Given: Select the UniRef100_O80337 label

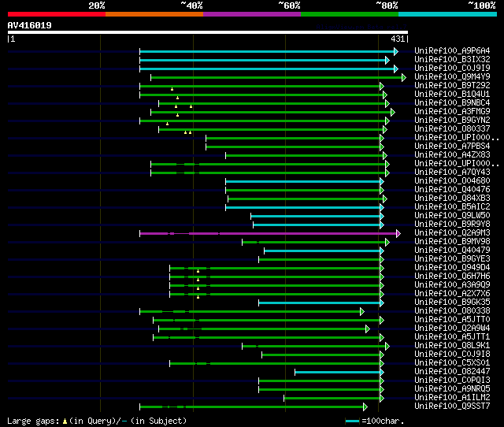Looking at the screenshot, I should click(x=452, y=128).
